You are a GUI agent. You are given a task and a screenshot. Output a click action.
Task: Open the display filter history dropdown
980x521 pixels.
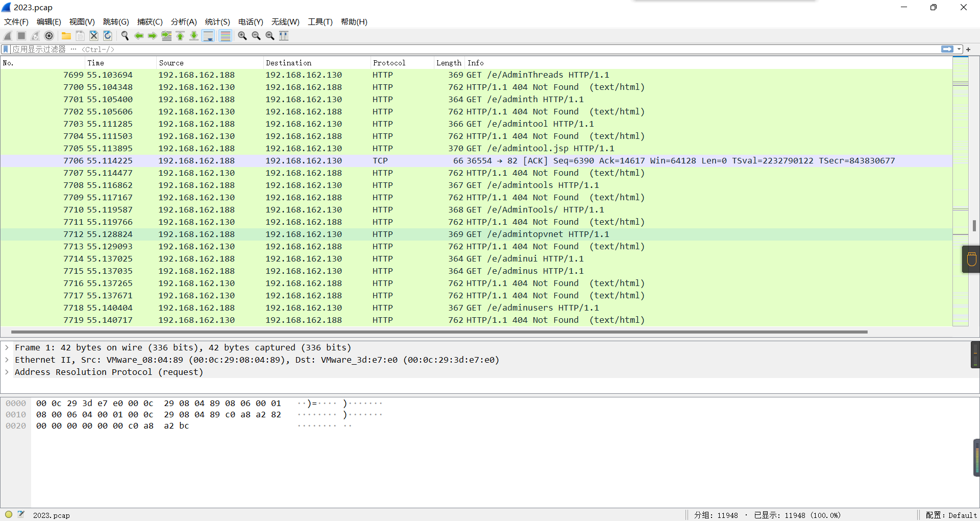[x=959, y=49]
